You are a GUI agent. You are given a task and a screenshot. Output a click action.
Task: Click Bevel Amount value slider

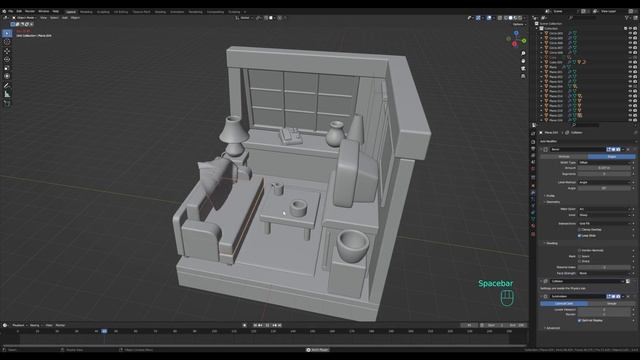(604, 168)
